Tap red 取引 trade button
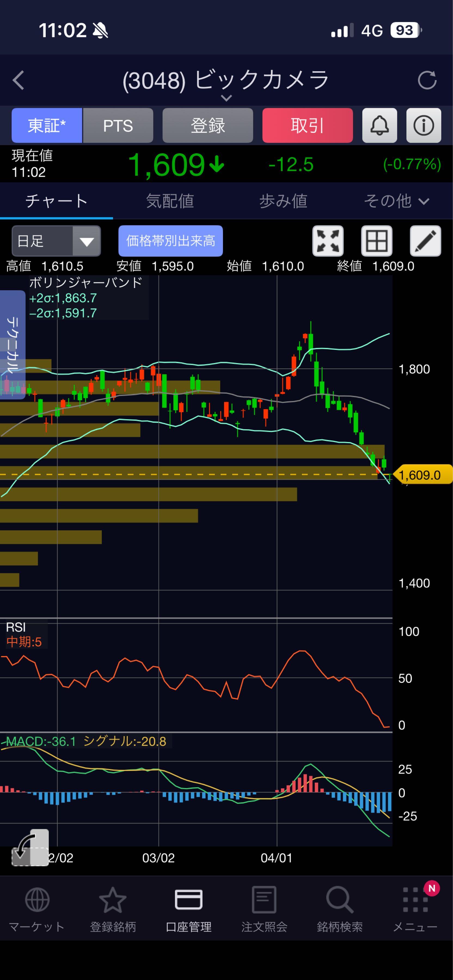The image size is (453, 980). [x=307, y=125]
